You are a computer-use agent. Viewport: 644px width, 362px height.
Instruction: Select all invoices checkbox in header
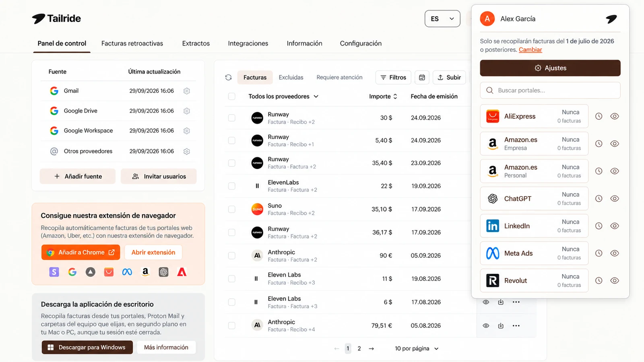point(232,97)
